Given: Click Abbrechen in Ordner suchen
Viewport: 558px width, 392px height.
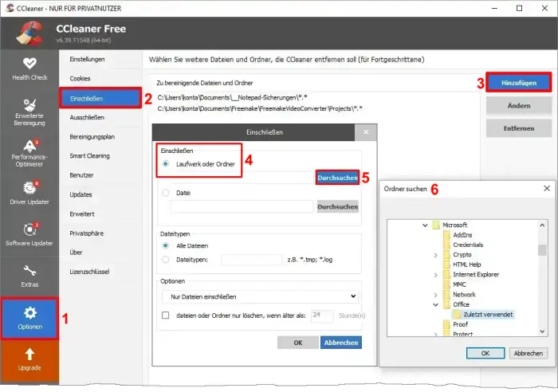Looking at the screenshot, I should pos(529,353).
